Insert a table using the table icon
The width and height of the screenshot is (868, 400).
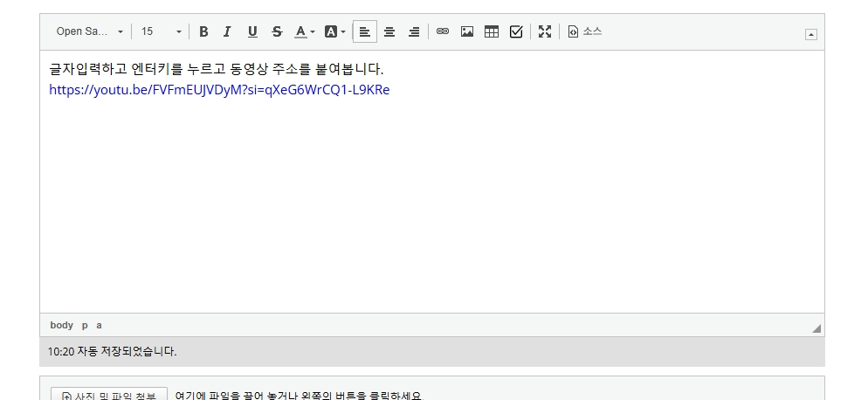pos(492,31)
